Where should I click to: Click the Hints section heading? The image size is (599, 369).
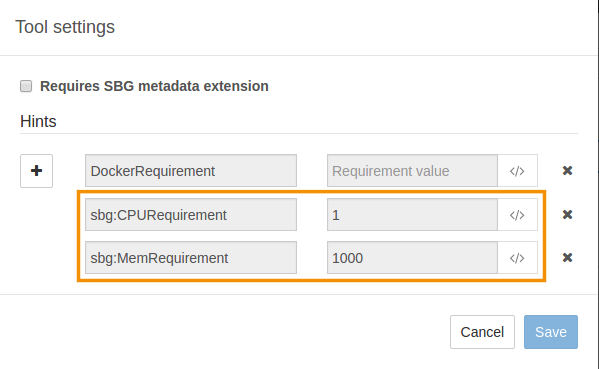click(x=38, y=121)
